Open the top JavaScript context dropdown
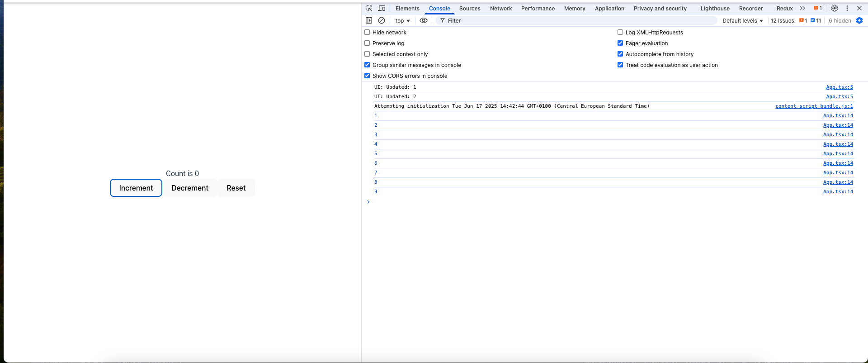Image resolution: width=868 pixels, height=363 pixels. pos(402,20)
